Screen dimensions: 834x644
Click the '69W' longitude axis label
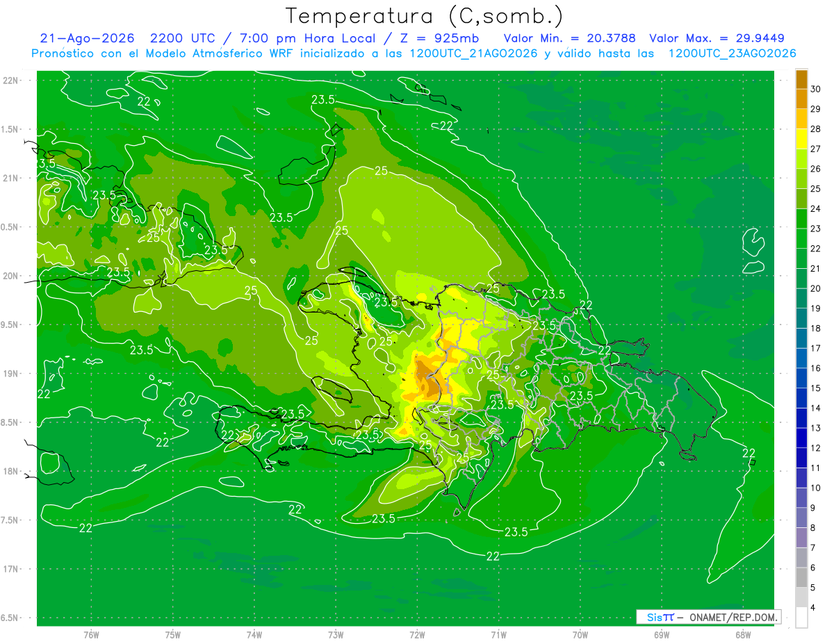coord(662,635)
